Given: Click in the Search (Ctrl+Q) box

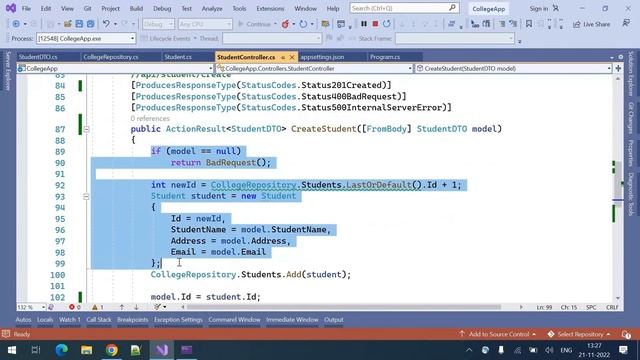Looking at the screenshot, I should point(404,8).
